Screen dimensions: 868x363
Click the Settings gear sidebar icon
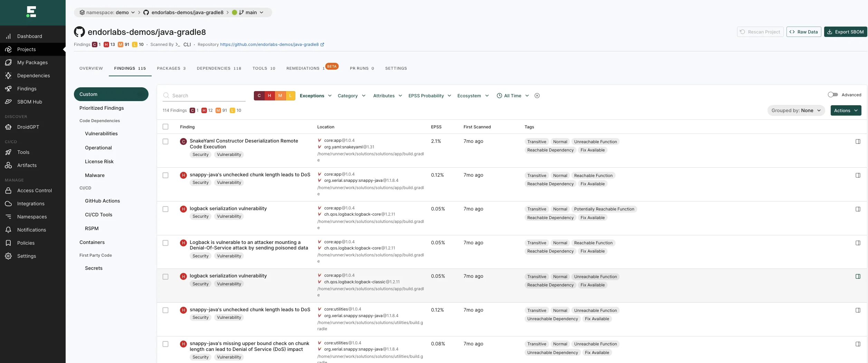click(x=8, y=256)
